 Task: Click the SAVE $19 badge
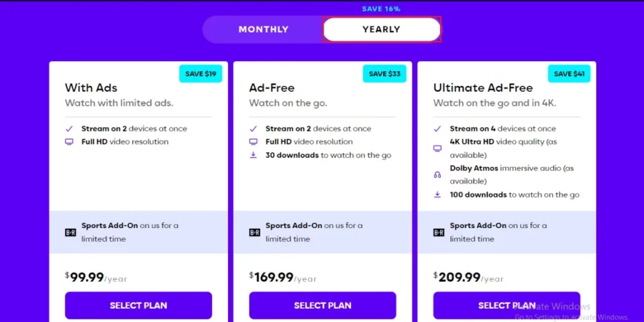point(201,74)
